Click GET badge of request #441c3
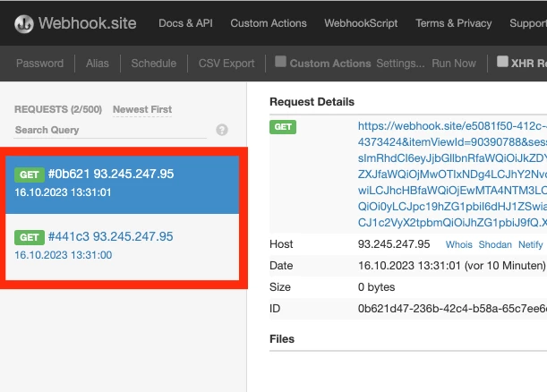The width and height of the screenshot is (547, 392). click(30, 237)
